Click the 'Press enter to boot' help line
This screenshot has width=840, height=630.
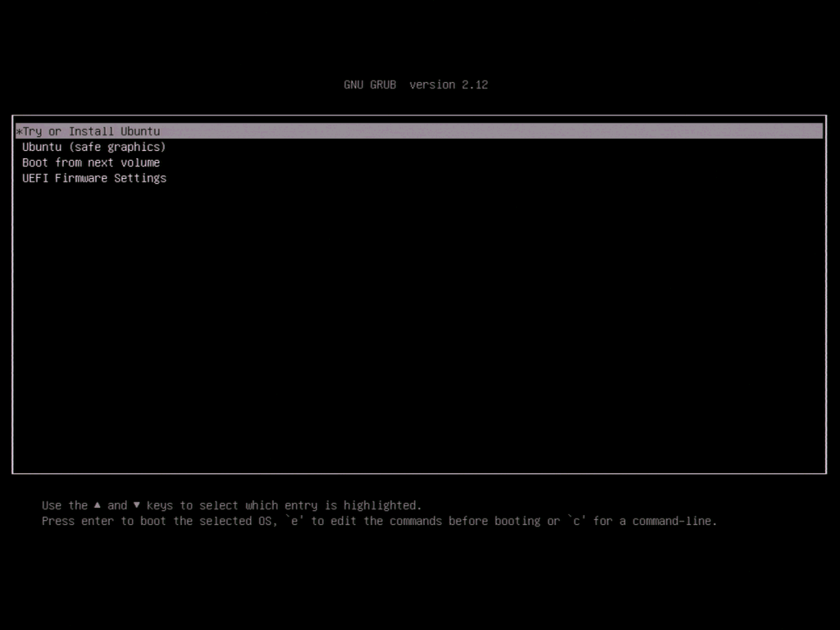[x=379, y=521]
